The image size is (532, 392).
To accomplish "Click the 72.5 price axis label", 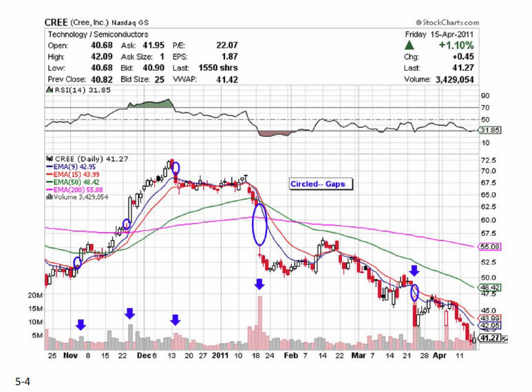I will tap(488, 160).
